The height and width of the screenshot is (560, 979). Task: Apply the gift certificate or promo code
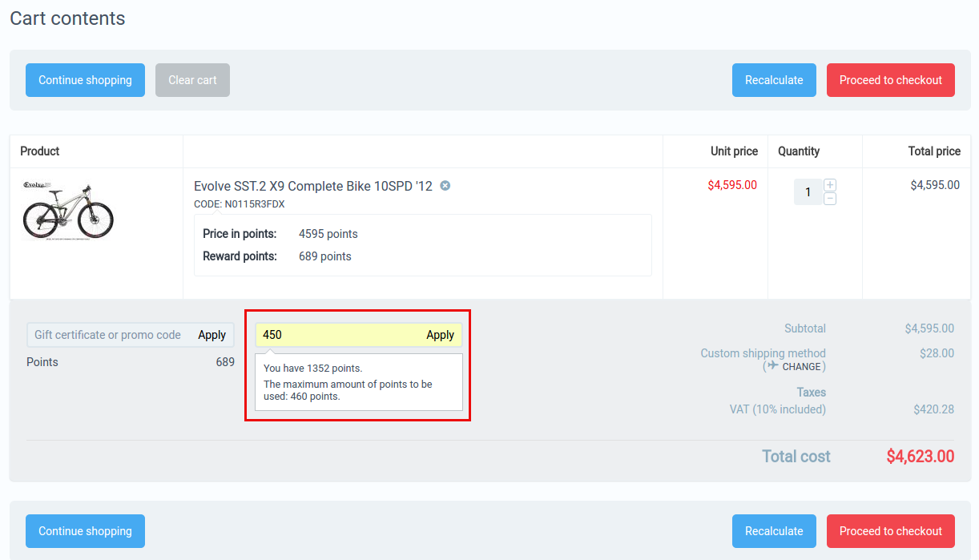(212, 335)
